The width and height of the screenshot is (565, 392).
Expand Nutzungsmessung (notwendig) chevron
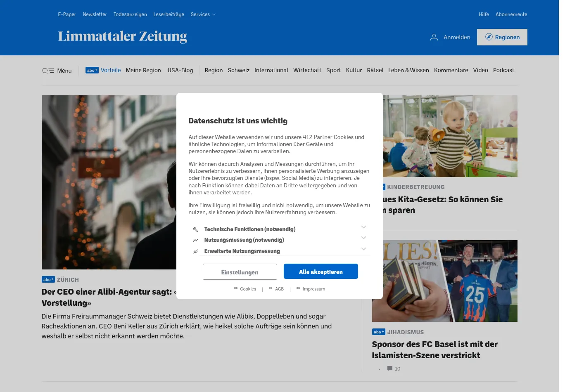(364, 238)
